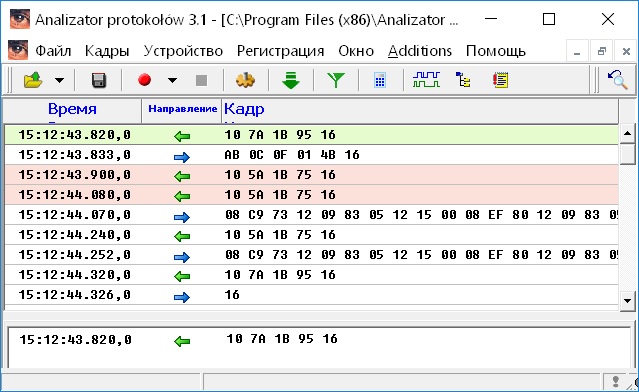Click frame bytes AB 0C 0F 01 4B 16
This screenshot has width=639, height=392.
point(292,155)
